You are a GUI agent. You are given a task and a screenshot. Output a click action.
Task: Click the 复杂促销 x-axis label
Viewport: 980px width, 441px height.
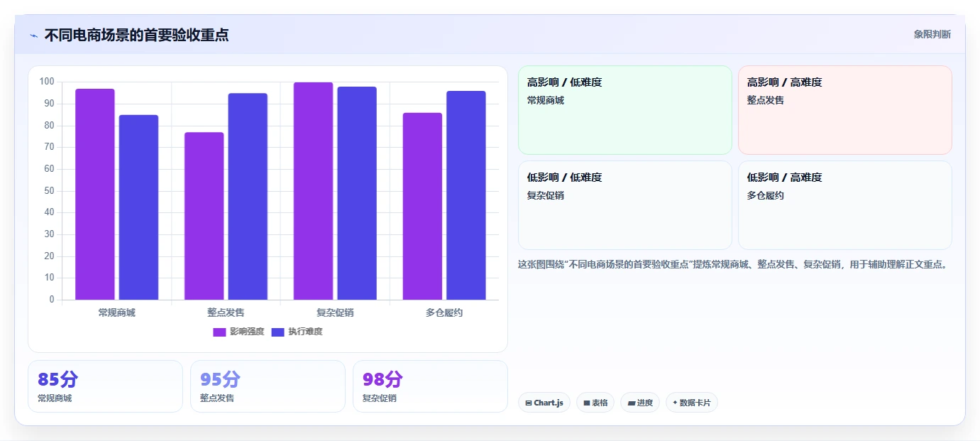tap(335, 312)
